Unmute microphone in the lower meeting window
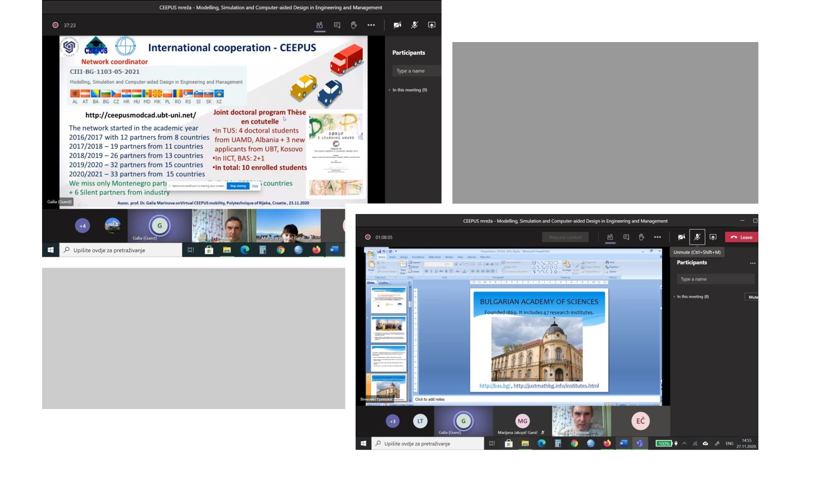This screenshot has height=504, width=833. click(x=697, y=237)
